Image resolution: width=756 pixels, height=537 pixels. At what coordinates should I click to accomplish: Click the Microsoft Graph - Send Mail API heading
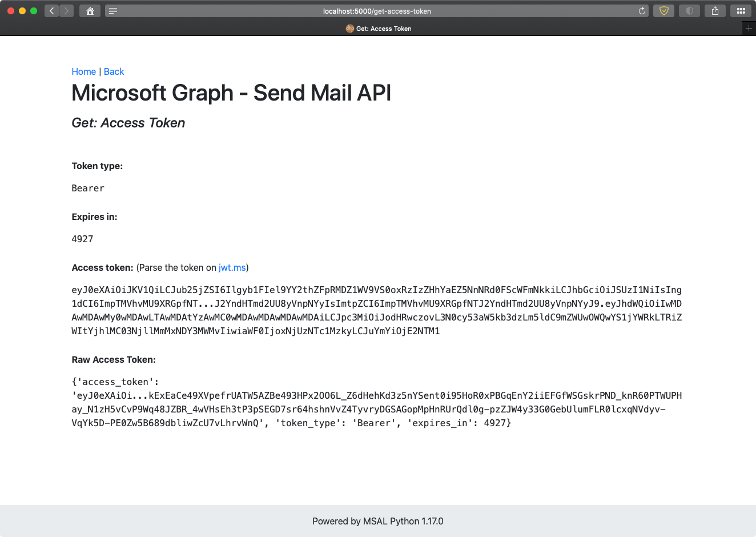pyautogui.click(x=231, y=93)
